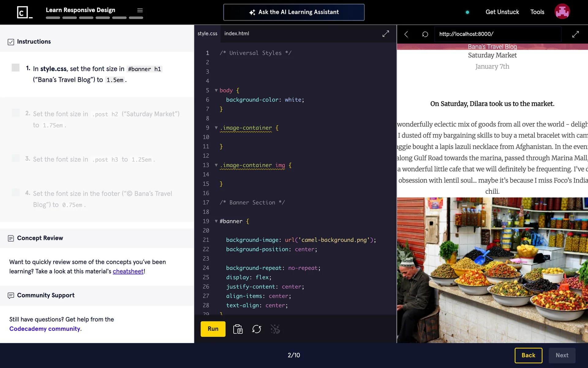588x368 pixels.
Task: Check the step 1 instruction checkbox
Action: click(16, 67)
